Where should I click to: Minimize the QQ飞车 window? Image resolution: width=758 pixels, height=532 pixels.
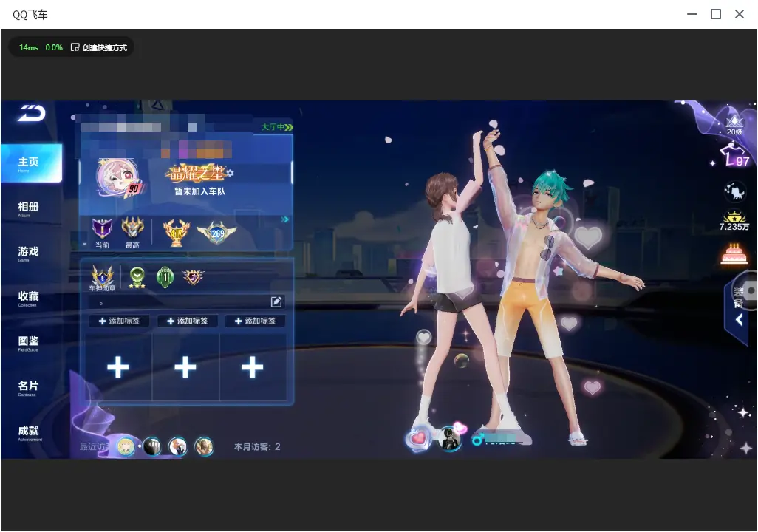click(x=692, y=14)
